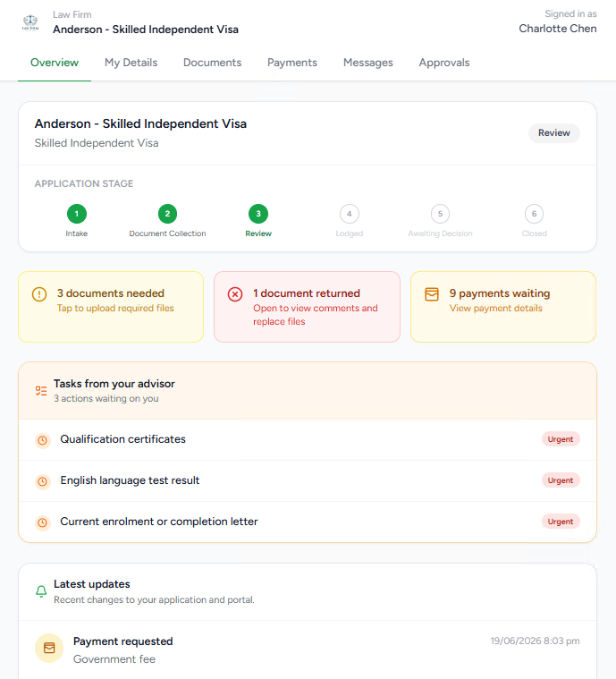Click the 'APPLICATION STAGE' heading
This screenshot has height=679, width=616.
pyautogui.click(x=84, y=183)
